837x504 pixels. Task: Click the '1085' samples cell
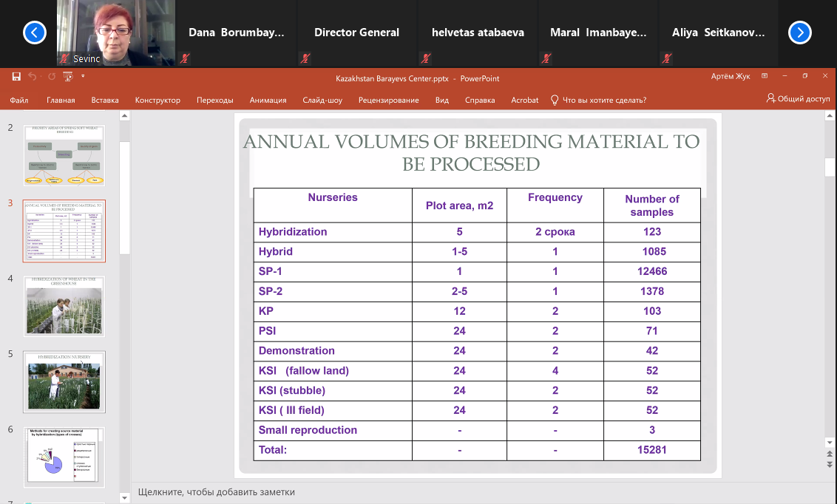[654, 252]
